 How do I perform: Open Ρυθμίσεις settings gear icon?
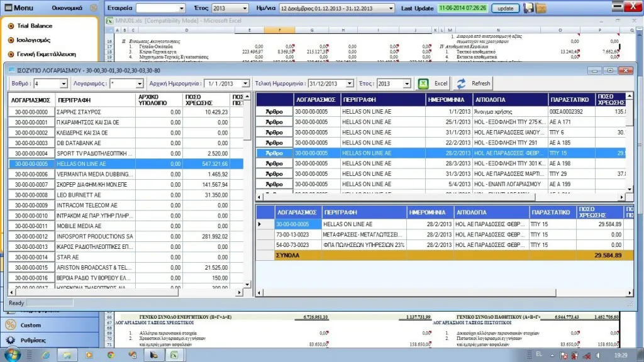[x=11, y=340]
